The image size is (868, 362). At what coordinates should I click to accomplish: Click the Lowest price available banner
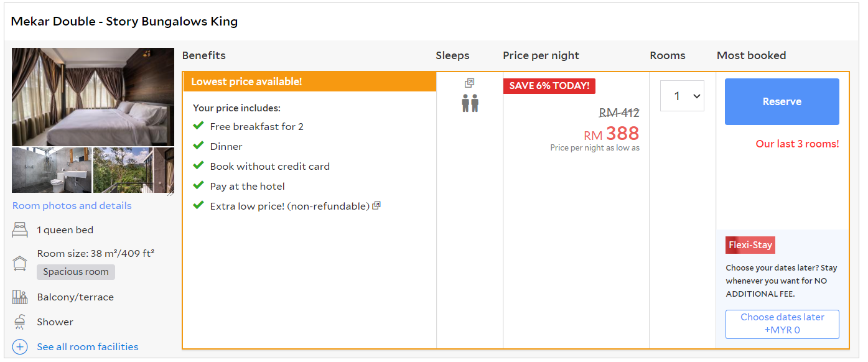click(309, 82)
